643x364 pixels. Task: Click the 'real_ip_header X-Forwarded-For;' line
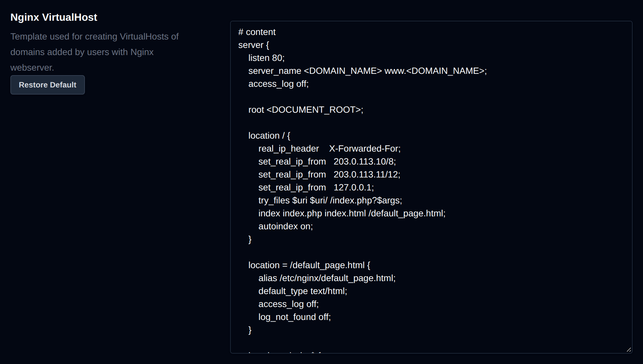point(329,149)
